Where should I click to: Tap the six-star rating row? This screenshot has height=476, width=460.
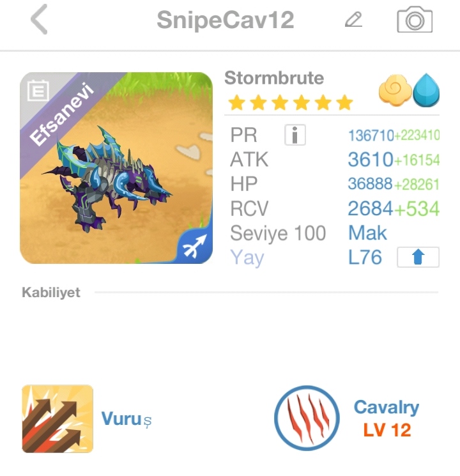pyautogui.click(x=291, y=102)
